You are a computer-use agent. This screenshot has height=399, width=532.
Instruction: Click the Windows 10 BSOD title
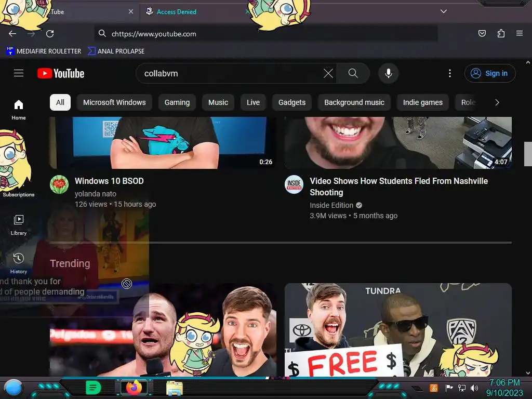[x=109, y=181]
